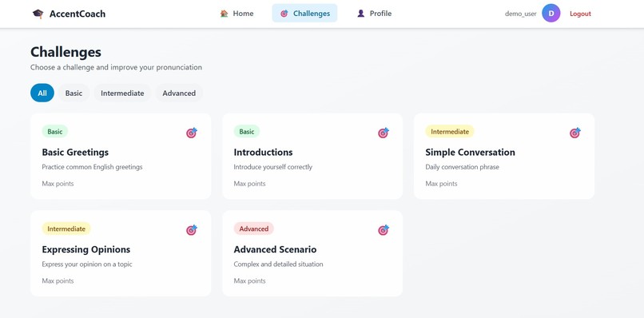Open the Advanced Scenario challenge title
The image size is (644, 318).
[x=275, y=249]
